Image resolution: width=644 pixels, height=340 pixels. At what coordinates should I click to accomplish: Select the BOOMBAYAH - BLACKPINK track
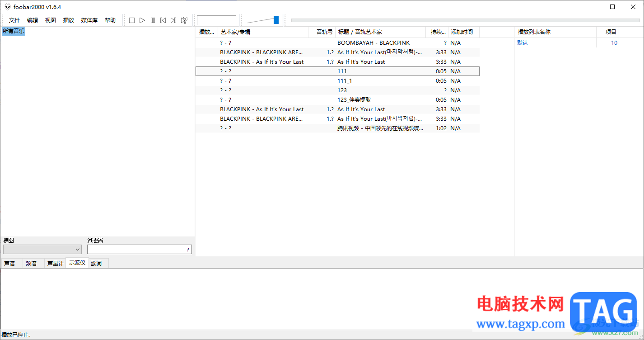pos(337,43)
